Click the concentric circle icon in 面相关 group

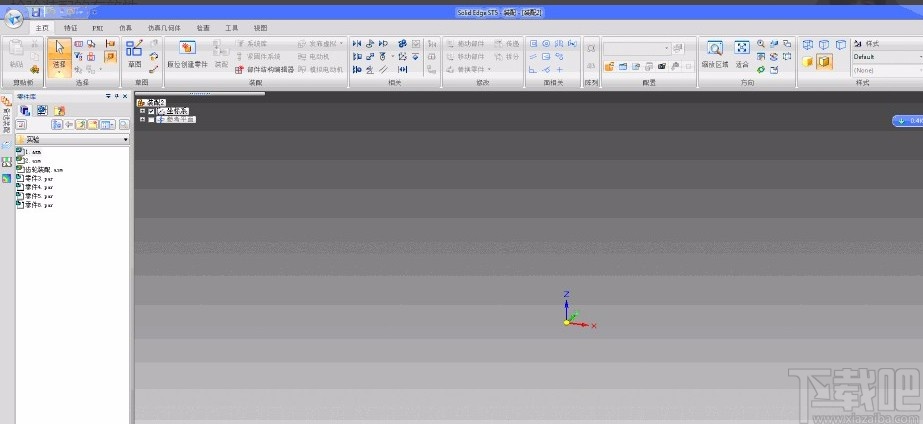pyautogui.click(x=546, y=44)
